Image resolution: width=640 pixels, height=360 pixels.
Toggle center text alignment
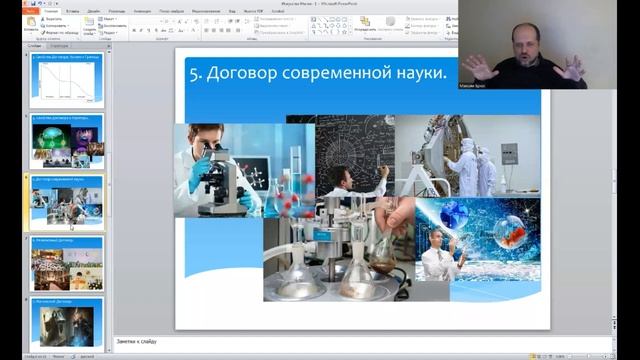point(214,30)
